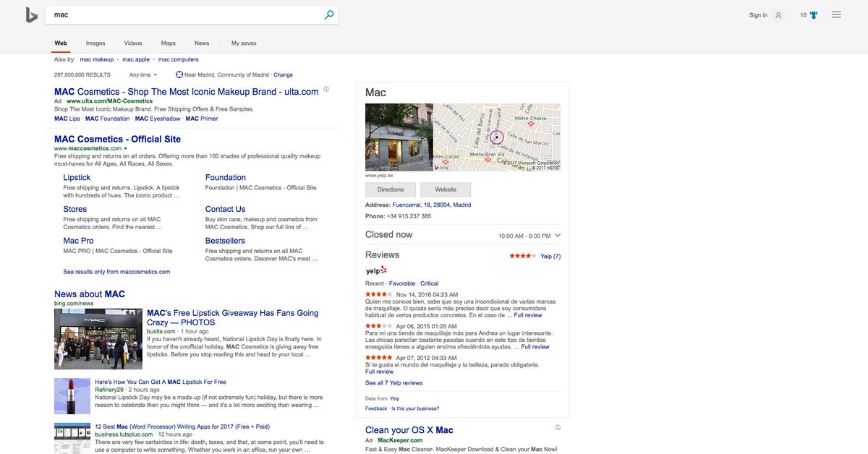Open 12 Best Mac Writing Apps article

(x=182, y=427)
